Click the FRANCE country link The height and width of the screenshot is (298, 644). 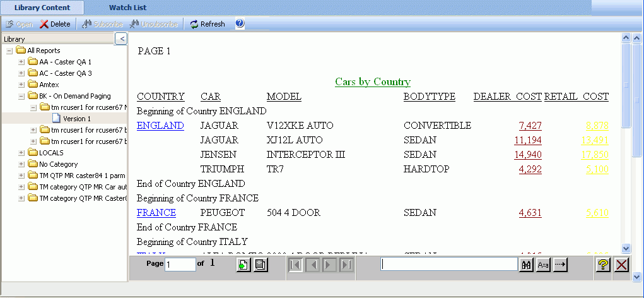tap(156, 213)
